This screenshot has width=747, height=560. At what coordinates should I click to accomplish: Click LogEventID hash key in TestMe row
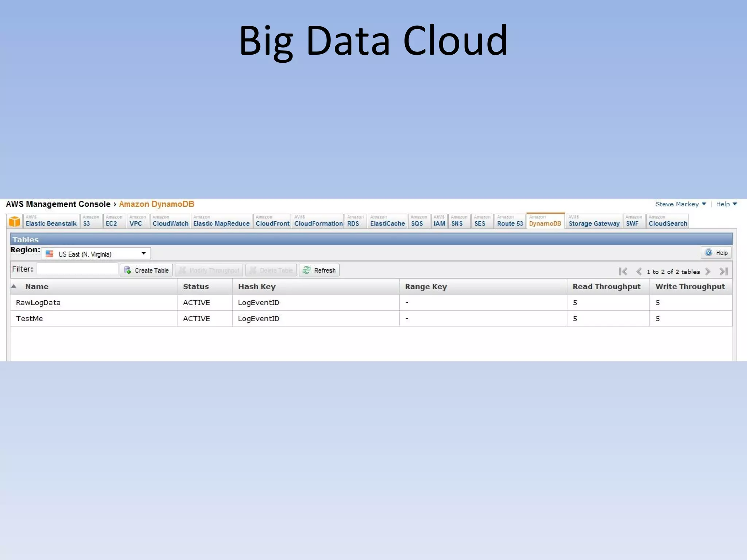tap(259, 319)
